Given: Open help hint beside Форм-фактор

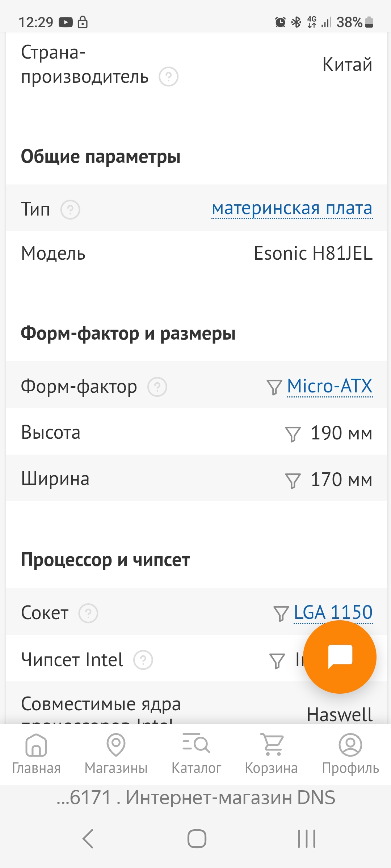Looking at the screenshot, I should click(157, 387).
